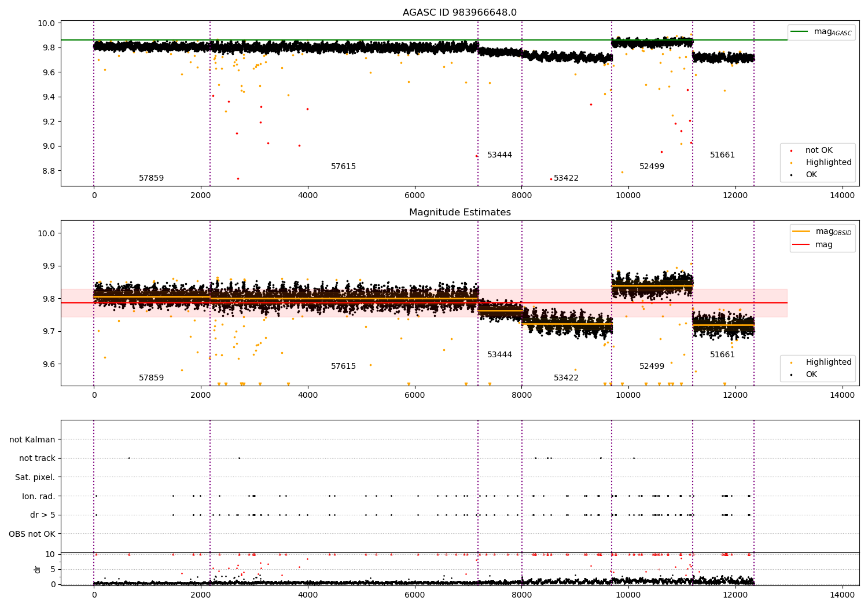This screenshot has width=868, height=608.
Task: Click the 9.2 y-axis tick label
Action: [49, 122]
